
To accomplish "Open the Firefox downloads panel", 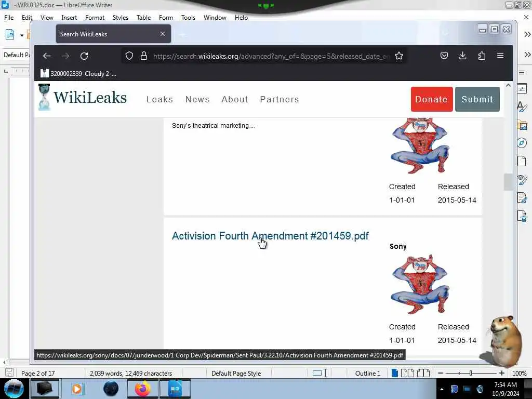I will [x=462, y=56].
